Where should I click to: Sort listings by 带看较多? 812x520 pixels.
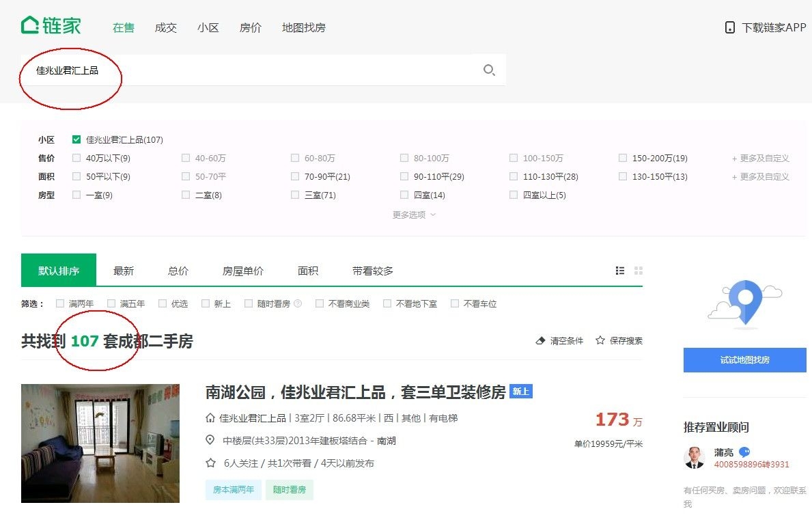[x=373, y=271]
